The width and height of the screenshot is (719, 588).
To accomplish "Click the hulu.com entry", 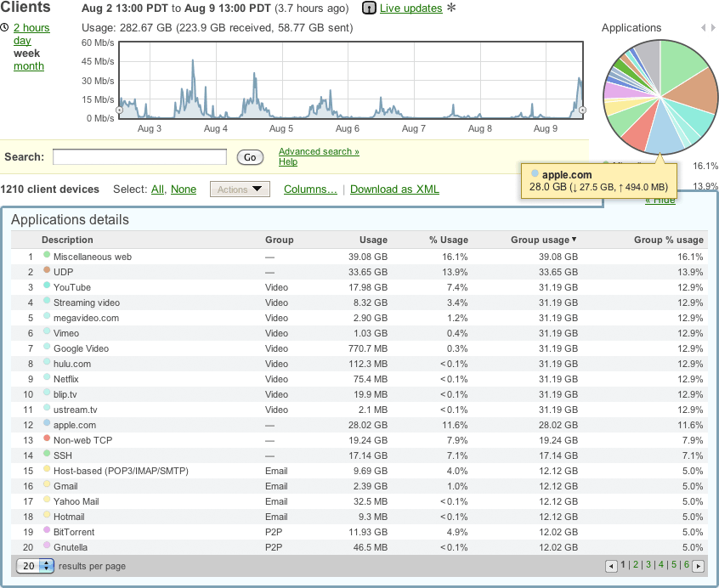I will tap(72, 364).
